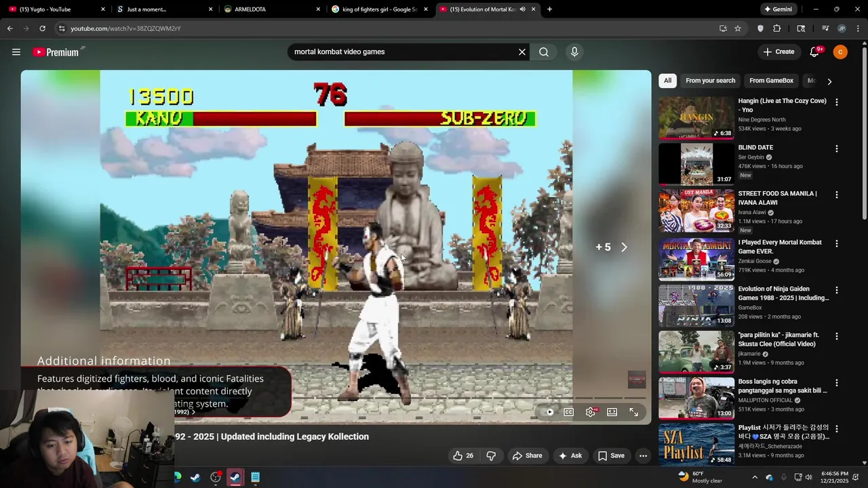Click the Zenkai Goose channel name

click(755, 261)
